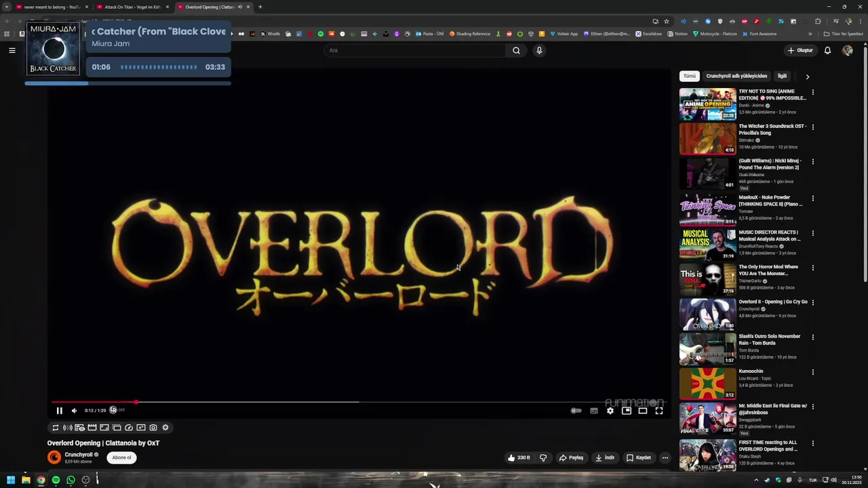
Task: Open 'Slash's Outro Solo November Rain' thumbnail
Action: [707, 348]
